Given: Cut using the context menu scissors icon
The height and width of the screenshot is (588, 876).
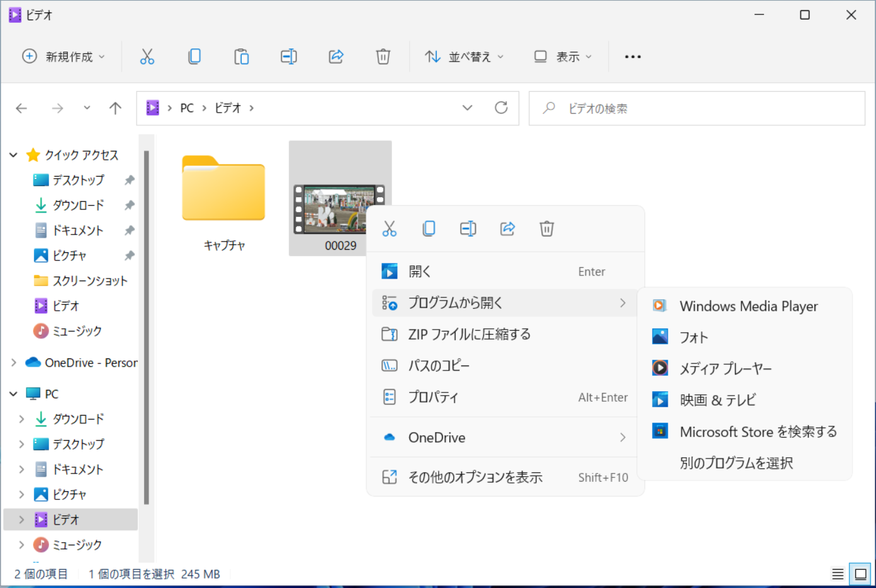Looking at the screenshot, I should pos(390,229).
